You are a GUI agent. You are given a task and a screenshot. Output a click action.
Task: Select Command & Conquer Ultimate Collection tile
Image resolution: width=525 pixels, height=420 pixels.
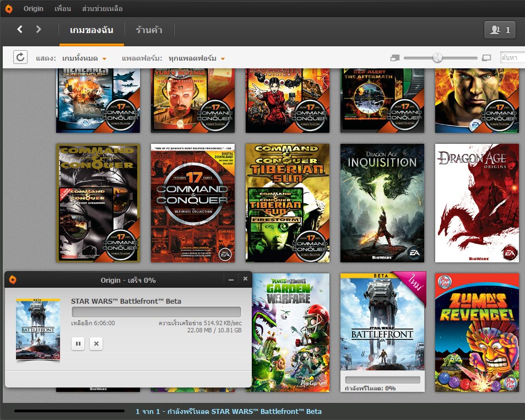coord(192,203)
